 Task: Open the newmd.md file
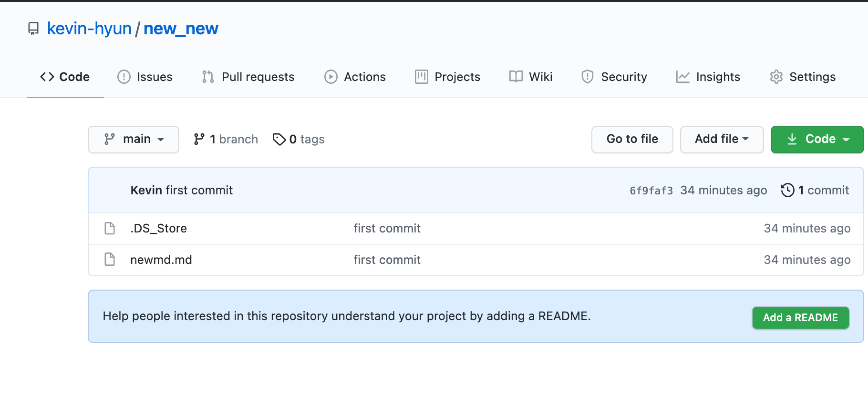tap(161, 260)
